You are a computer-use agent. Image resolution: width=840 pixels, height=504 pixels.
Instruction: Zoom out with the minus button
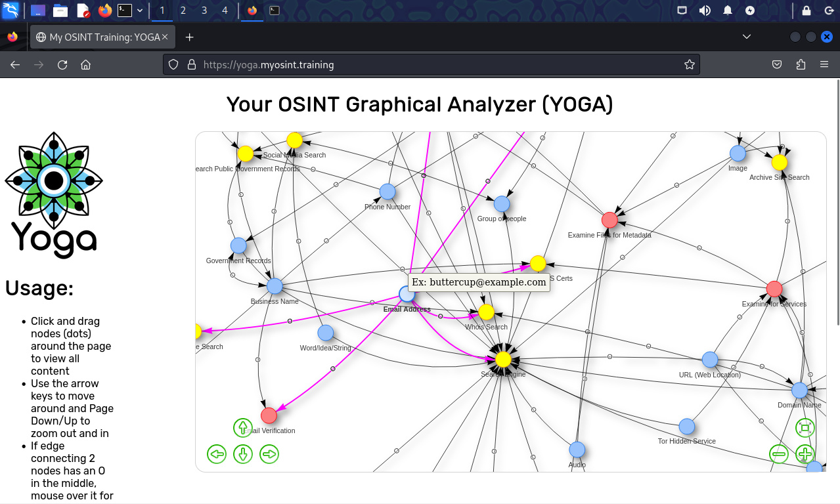779,453
